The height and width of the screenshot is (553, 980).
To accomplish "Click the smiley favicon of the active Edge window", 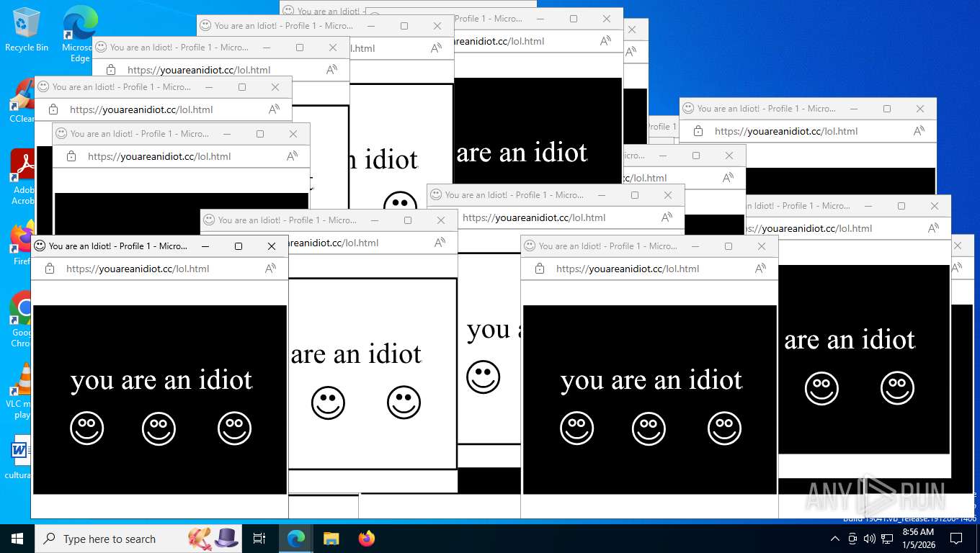I will coord(40,246).
